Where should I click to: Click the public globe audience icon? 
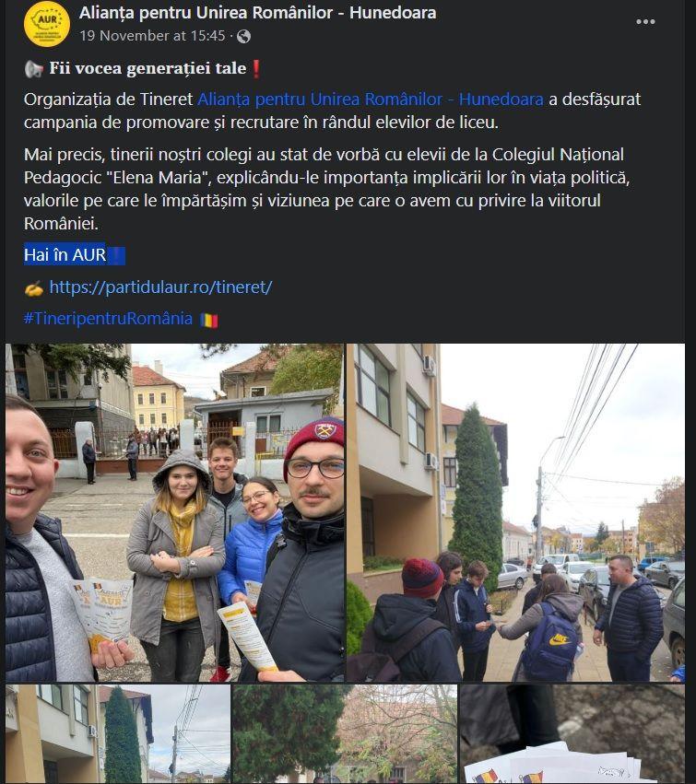tap(243, 36)
